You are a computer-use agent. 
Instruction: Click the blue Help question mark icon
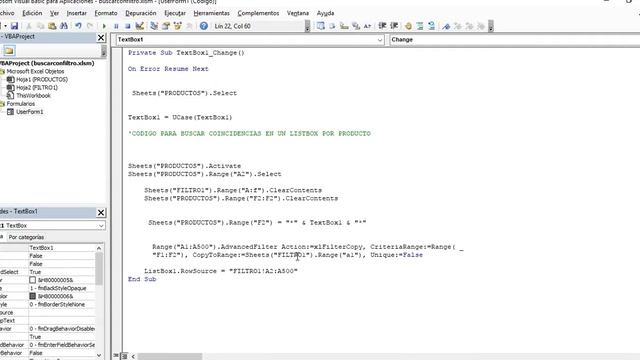tap(204, 26)
